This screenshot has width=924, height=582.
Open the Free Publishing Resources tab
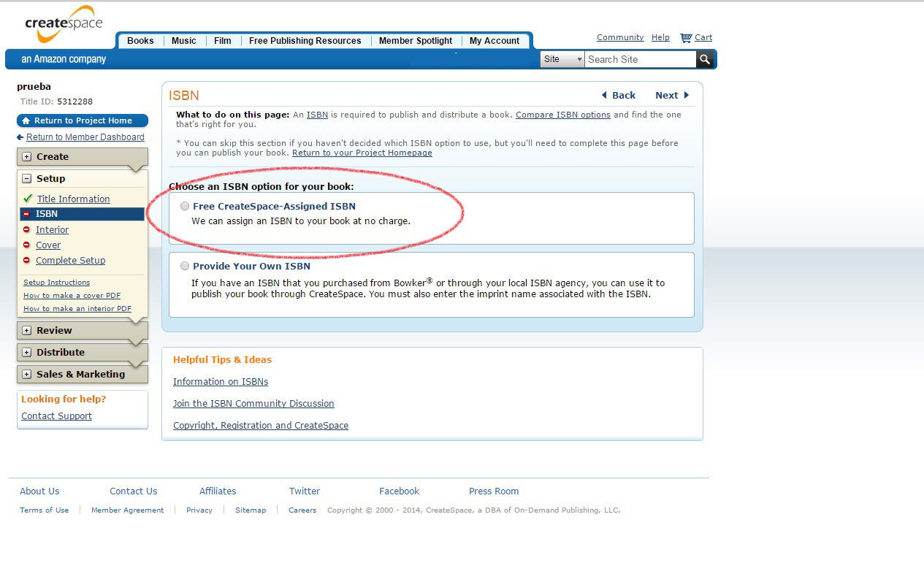(x=305, y=41)
